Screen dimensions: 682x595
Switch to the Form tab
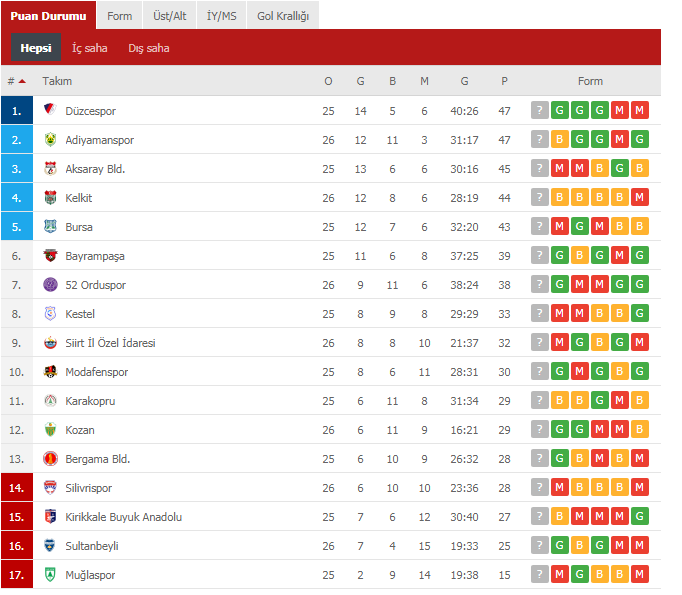120,16
